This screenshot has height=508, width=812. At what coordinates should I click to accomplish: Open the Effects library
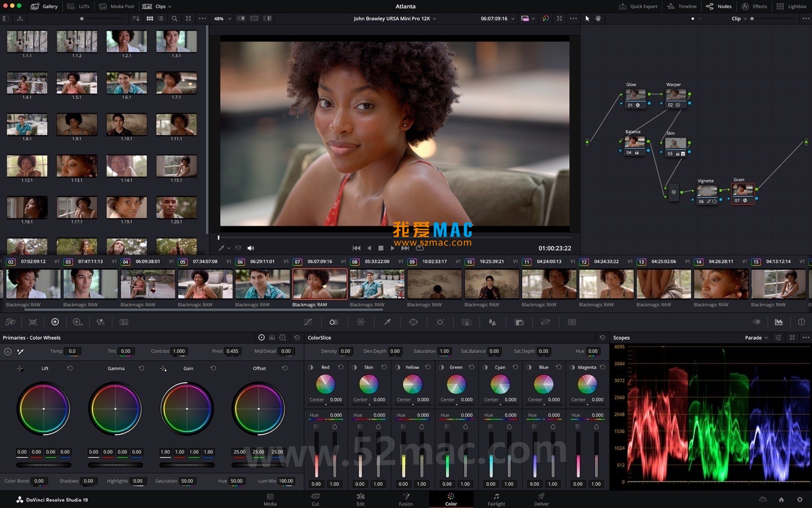(x=756, y=7)
